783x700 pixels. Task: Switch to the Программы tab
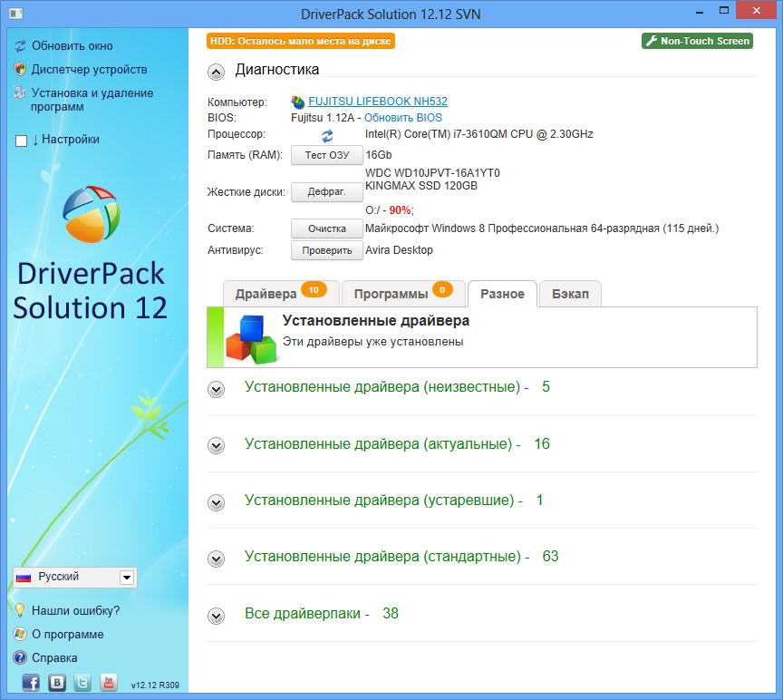[x=403, y=294]
